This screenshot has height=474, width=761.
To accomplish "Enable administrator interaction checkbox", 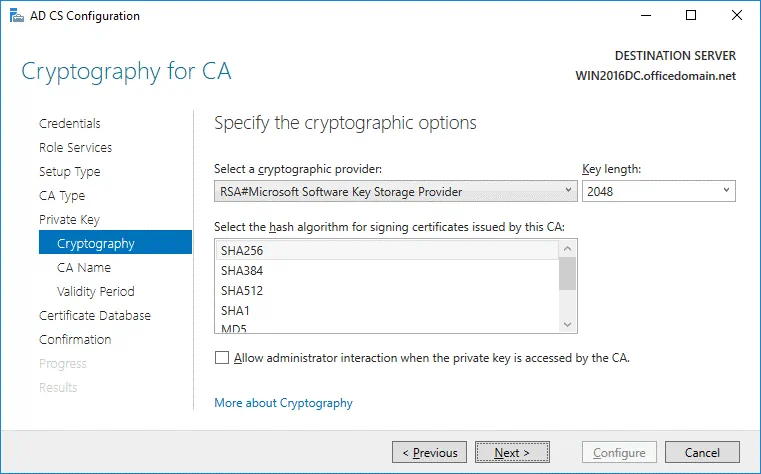I will tap(221, 357).
